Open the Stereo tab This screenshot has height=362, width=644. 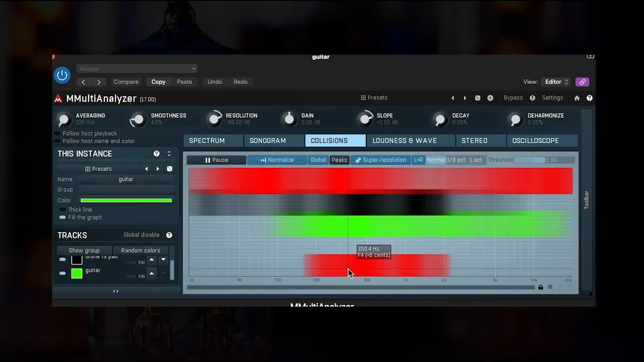[x=480, y=141]
